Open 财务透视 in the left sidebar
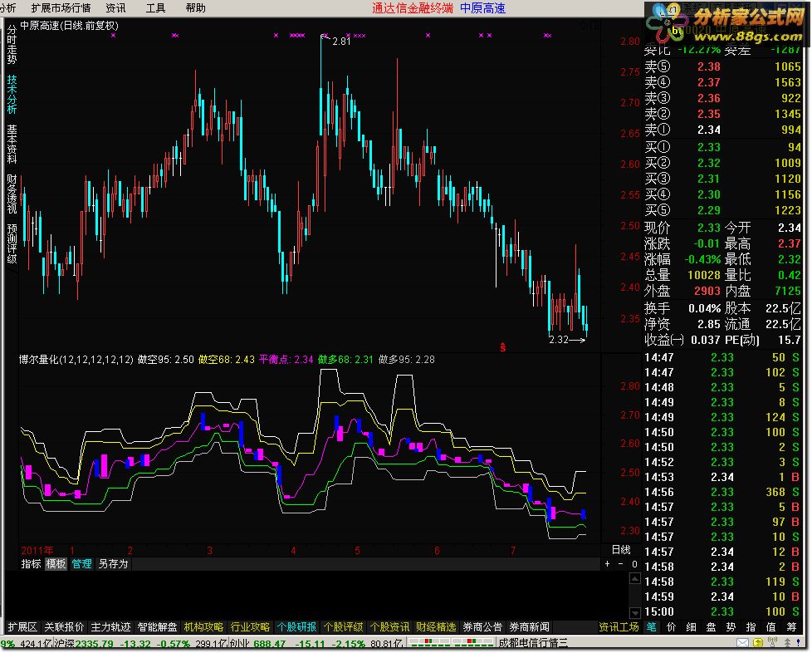This screenshot has height=653, width=812. click(12, 194)
